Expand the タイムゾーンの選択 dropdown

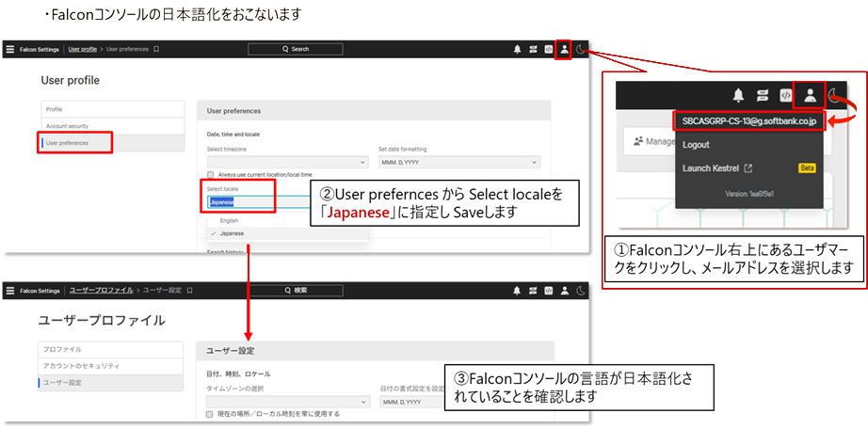pyautogui.click(x=286, y=401)
